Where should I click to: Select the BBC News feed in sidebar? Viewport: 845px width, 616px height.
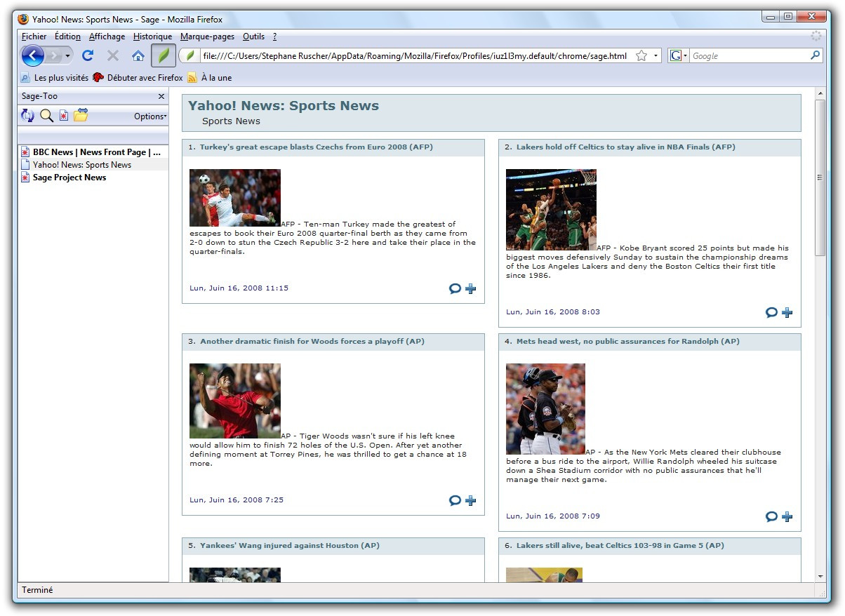pyautogui.click(x=96, y=152)
